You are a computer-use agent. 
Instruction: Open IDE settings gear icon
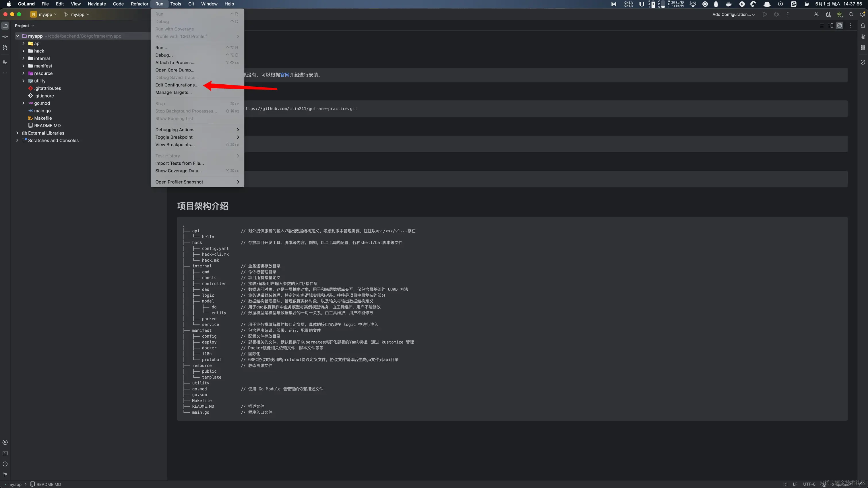(863, 14)
